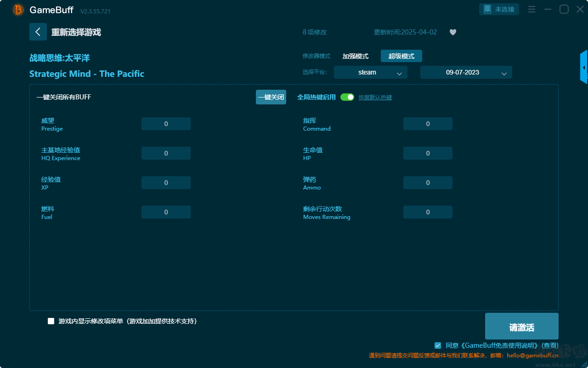This screenshot has width=588, height=368.
Task: Open the hamburger menu icon
Action: [531, 9]
